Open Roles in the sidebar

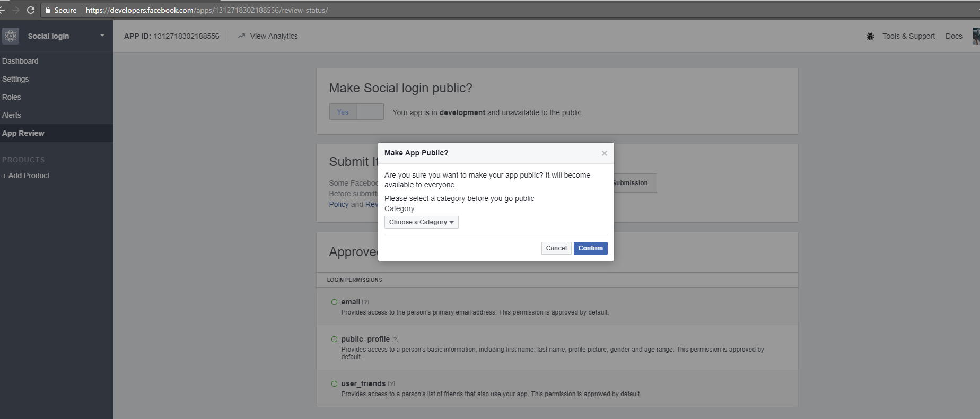coord(12,97)
